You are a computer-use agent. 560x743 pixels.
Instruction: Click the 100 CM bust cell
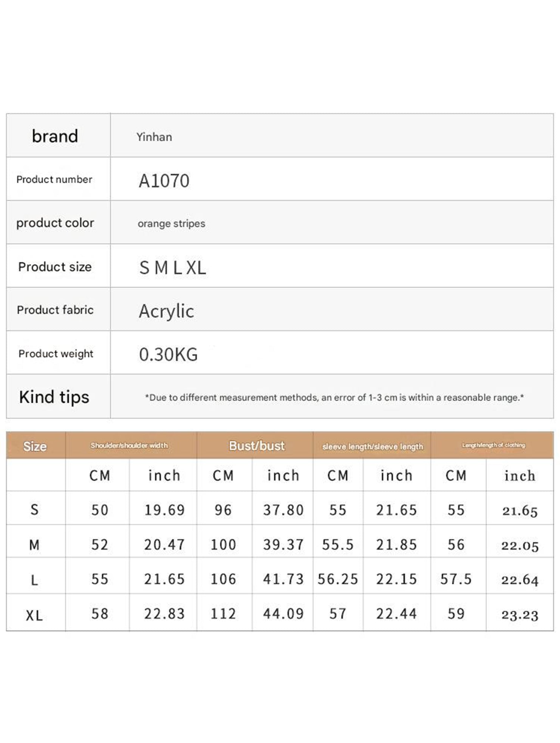coord(223,545)
